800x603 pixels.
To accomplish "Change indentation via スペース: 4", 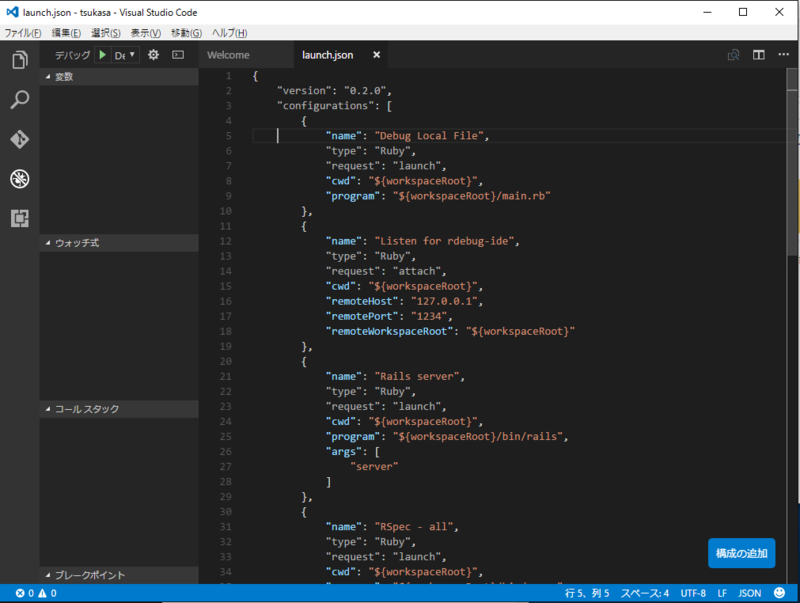I will (644, 593).
